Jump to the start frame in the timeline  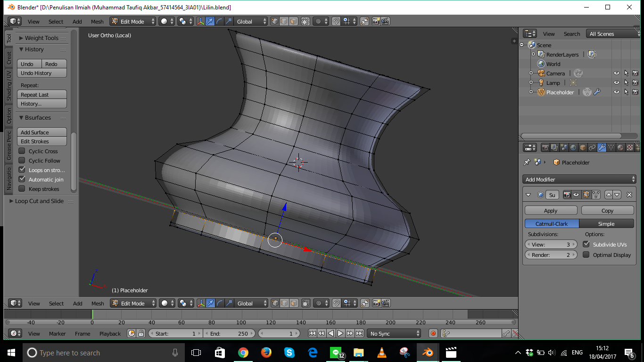tap(312, 333)
